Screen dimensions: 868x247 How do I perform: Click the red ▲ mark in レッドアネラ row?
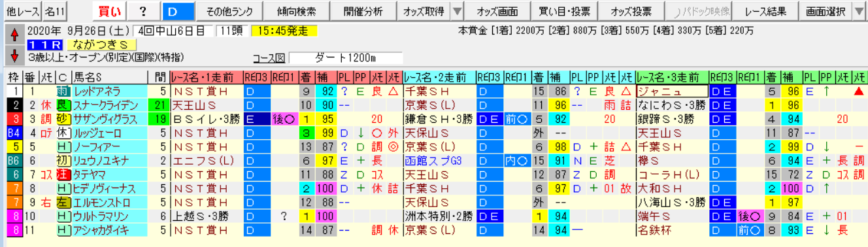pyautogui.click(x=859, y=91)
